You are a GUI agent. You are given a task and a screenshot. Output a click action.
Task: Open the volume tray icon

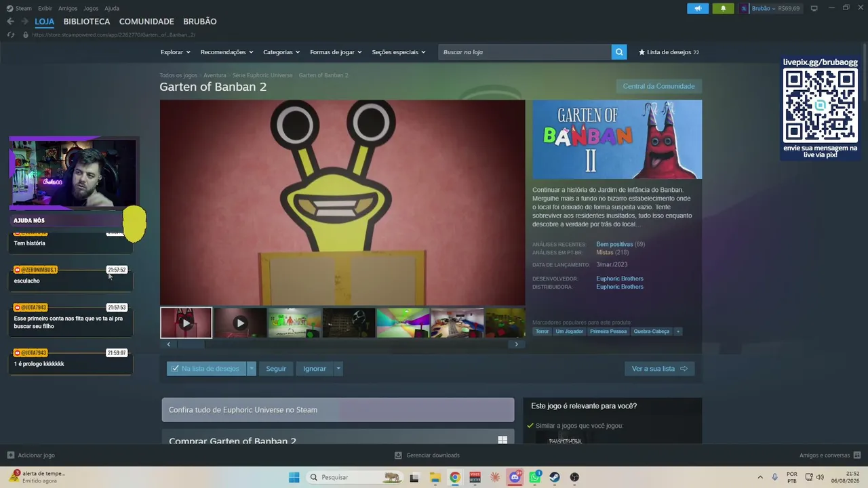tap(820, 477)
